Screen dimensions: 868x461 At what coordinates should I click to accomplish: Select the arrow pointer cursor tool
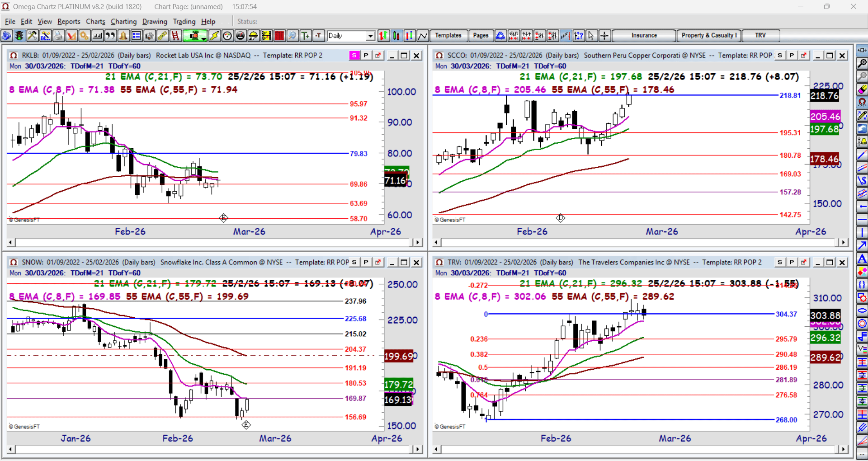(x=591, y=36)
